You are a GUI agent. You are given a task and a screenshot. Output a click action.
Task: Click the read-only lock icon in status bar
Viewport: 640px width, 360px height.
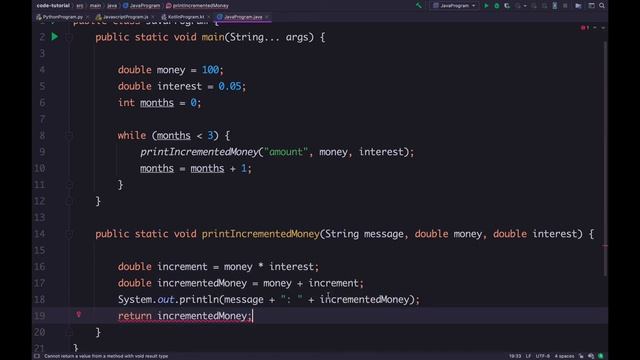pyautogui.click(x=581, y=356)
